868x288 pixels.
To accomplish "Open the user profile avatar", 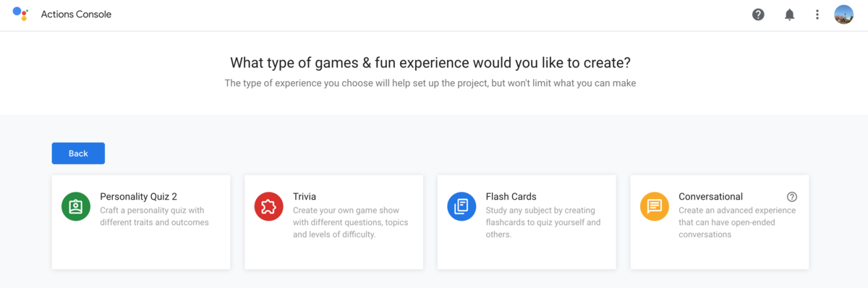I will click(843, 14).
